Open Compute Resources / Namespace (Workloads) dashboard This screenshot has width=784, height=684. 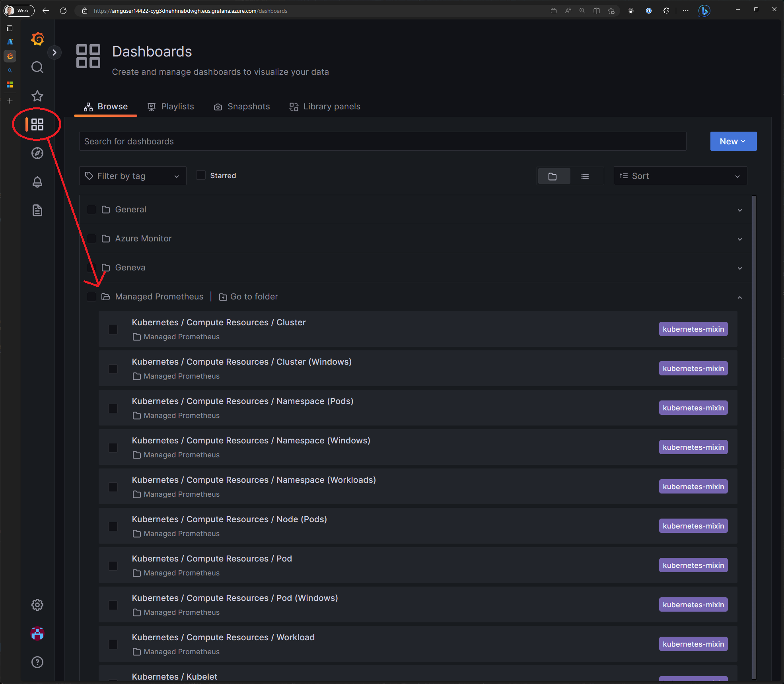(x=254, y=480)
